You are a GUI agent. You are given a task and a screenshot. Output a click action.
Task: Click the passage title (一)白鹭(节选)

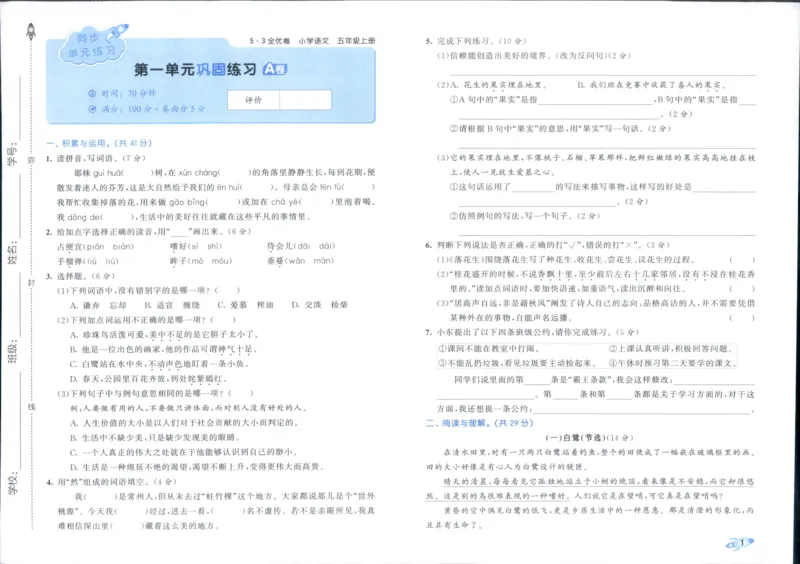coord(574,437)
